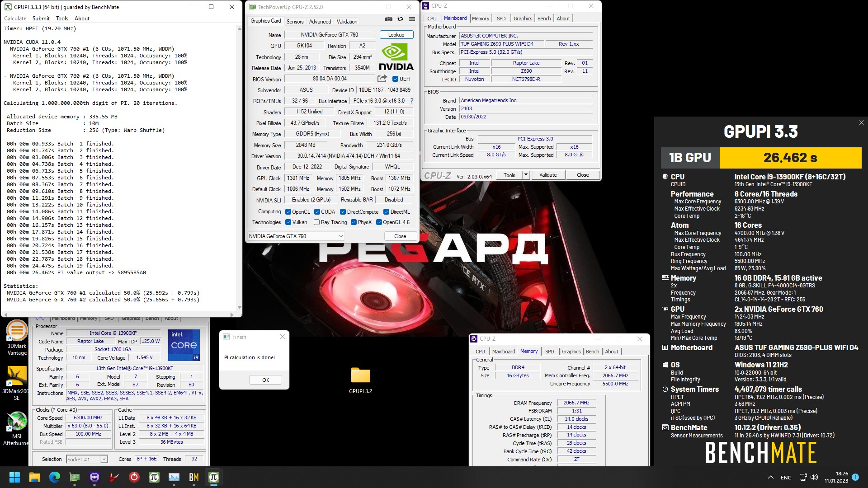Switch to the Sensors tab in GPU-Z
The image size is (868, 488).
295,21
